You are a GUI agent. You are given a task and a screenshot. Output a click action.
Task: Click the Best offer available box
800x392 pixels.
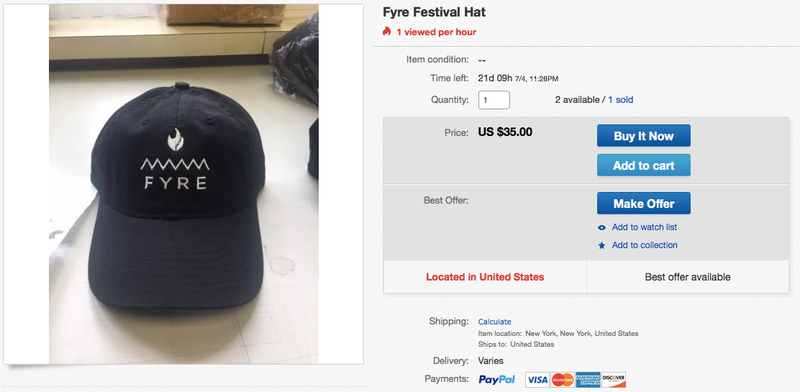click(x=687, y=277)
